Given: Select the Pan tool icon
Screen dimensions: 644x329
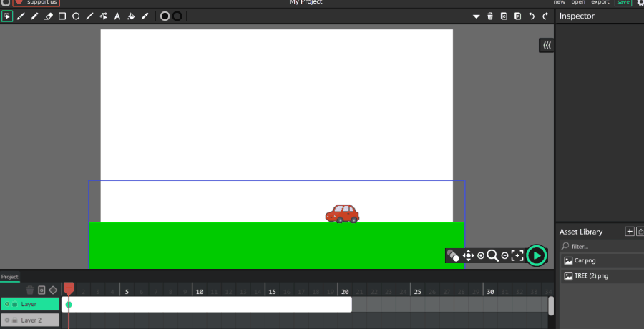Looking at the screenshot, I should click(x=468, y=256).
